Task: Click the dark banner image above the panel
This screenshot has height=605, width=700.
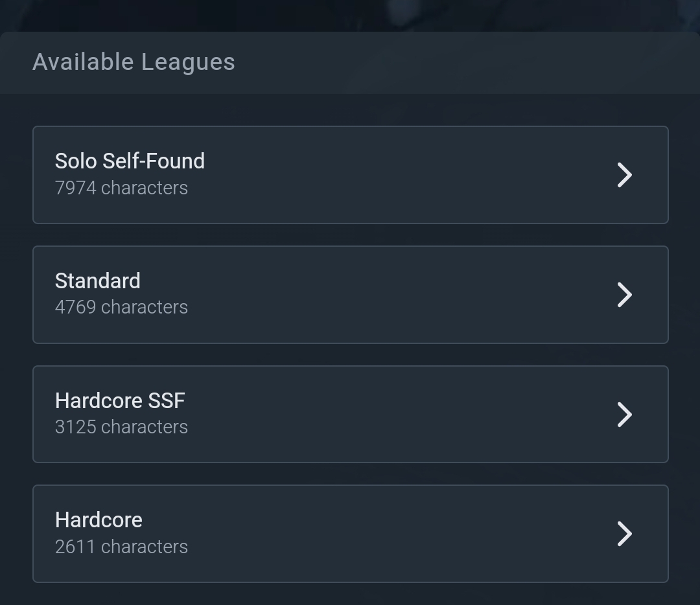Action: pos(350,16)
